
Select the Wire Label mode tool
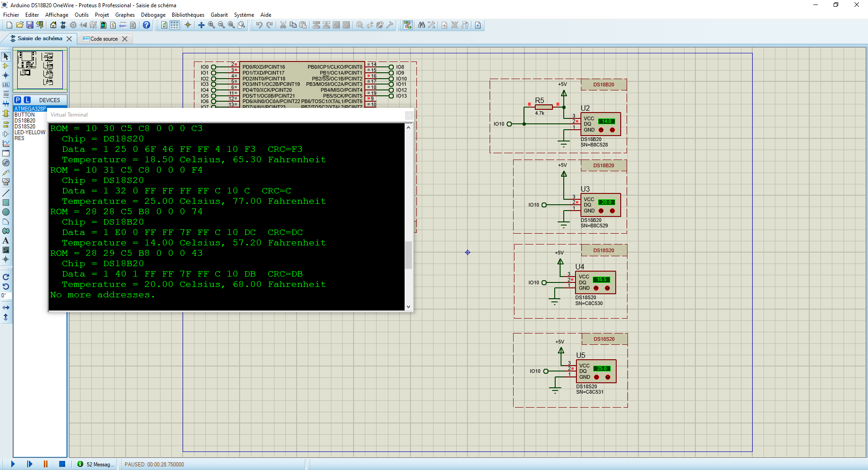tap(6, 85)
